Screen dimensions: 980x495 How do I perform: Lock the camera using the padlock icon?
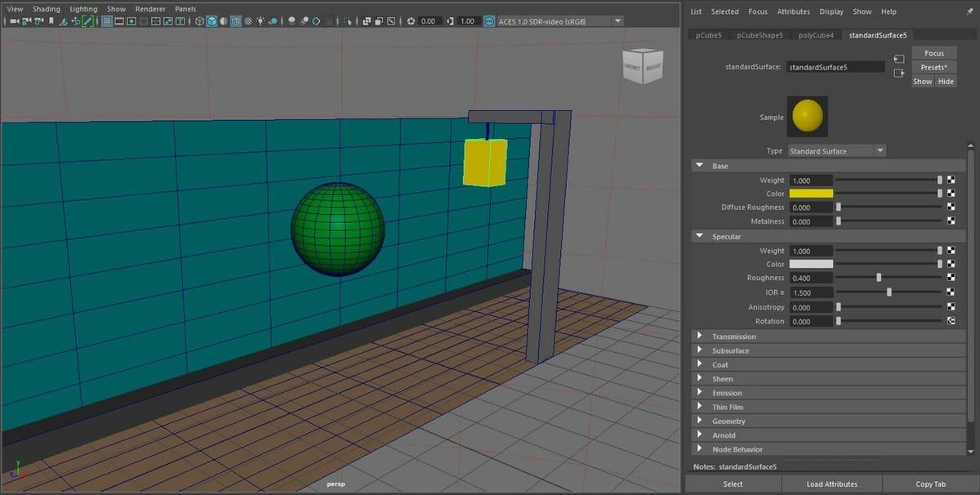coord(24,21)
